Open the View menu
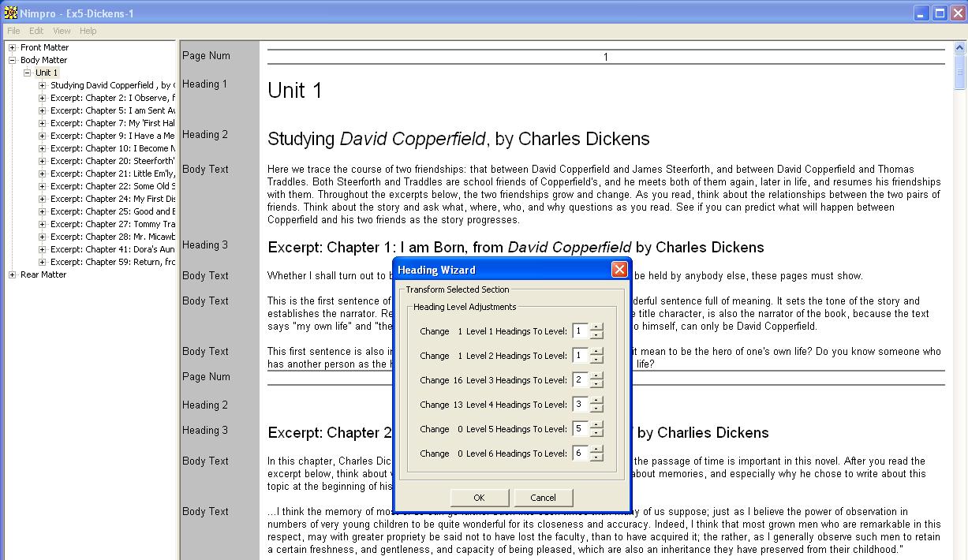This screenshot has width=968, height=560. (x=62, y=31)
